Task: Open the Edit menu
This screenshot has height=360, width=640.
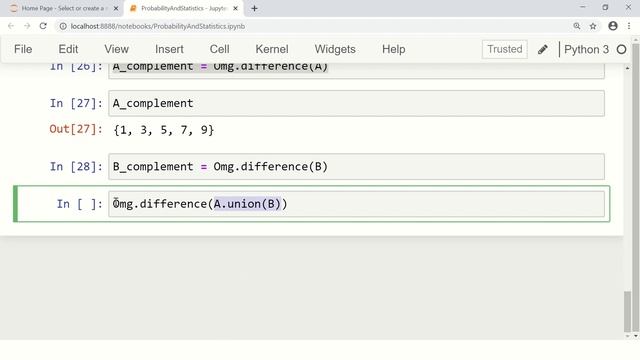Action: (x=68, y=49)
